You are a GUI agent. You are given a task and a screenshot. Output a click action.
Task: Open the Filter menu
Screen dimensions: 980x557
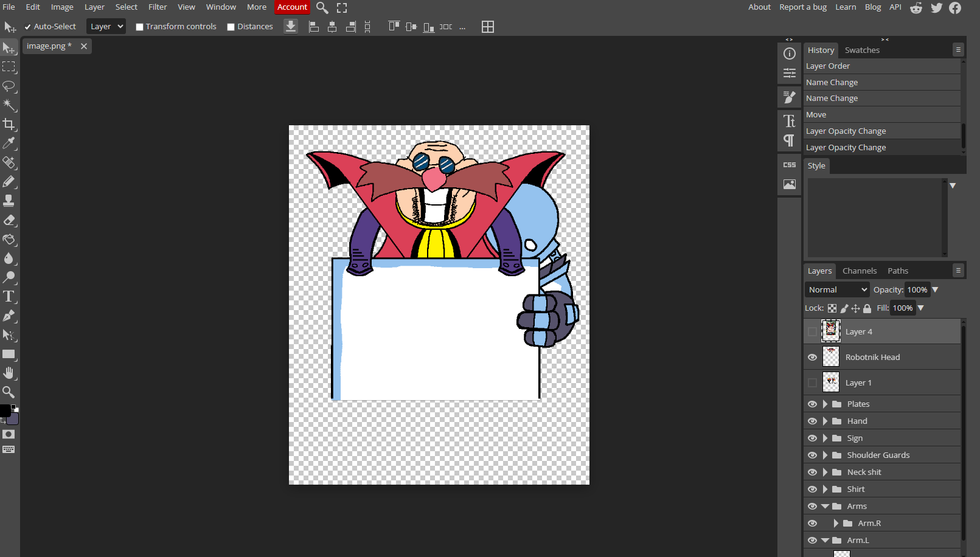pyautogui.click(x=158, y=7)
